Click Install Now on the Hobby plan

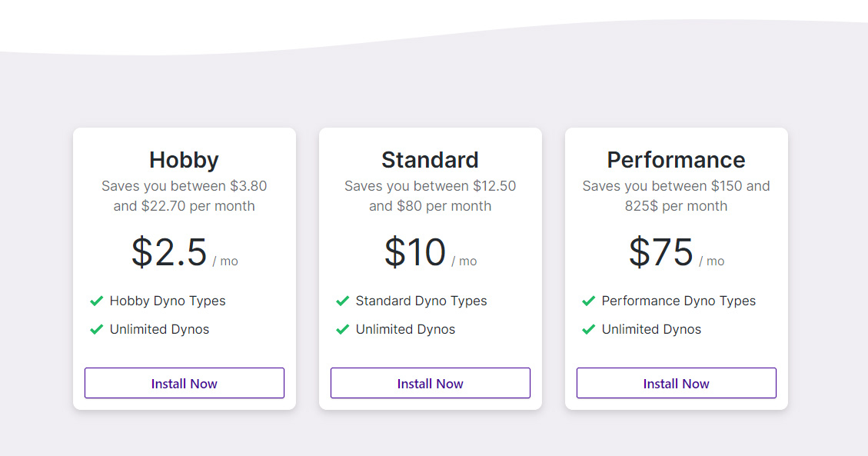coord(184,383)
